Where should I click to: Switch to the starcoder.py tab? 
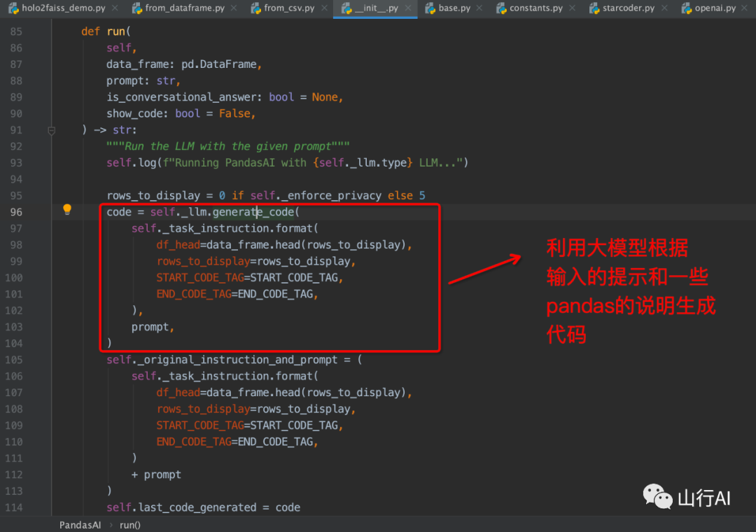coord(628,8)
